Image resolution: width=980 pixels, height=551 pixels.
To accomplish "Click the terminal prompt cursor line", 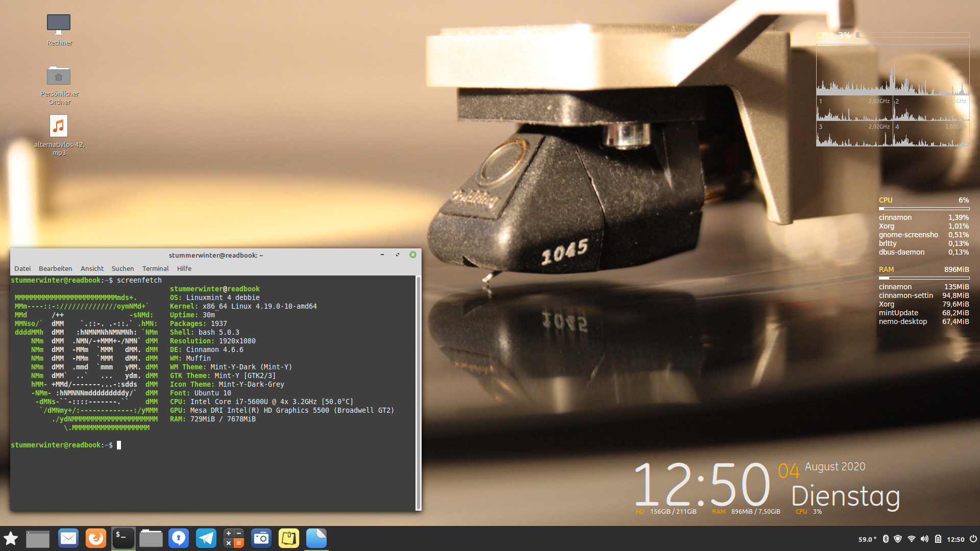I will (66, 445).
